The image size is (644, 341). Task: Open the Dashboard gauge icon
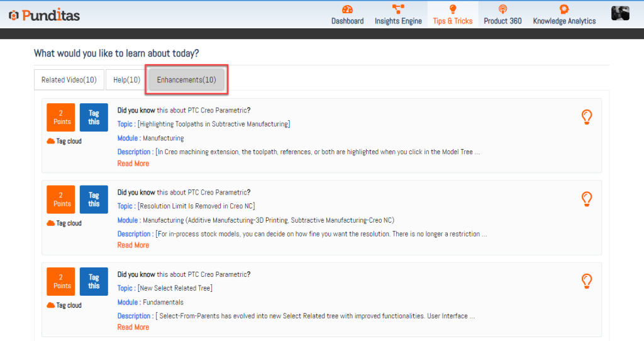click(347, 9)
